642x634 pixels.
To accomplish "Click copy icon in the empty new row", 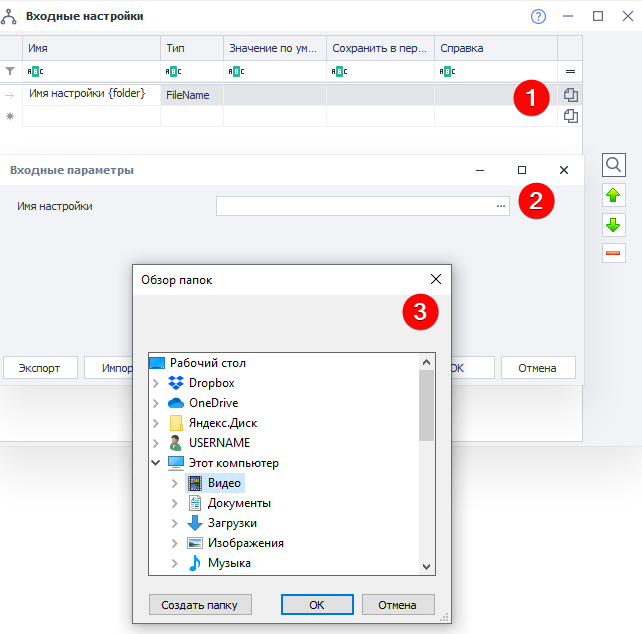I will [x=570, y=116].
